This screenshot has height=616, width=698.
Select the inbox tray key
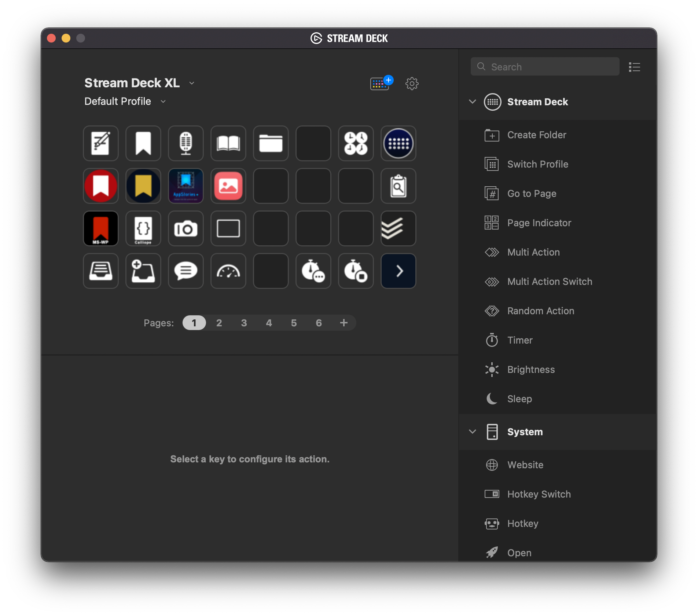click(x=101, y=271)
